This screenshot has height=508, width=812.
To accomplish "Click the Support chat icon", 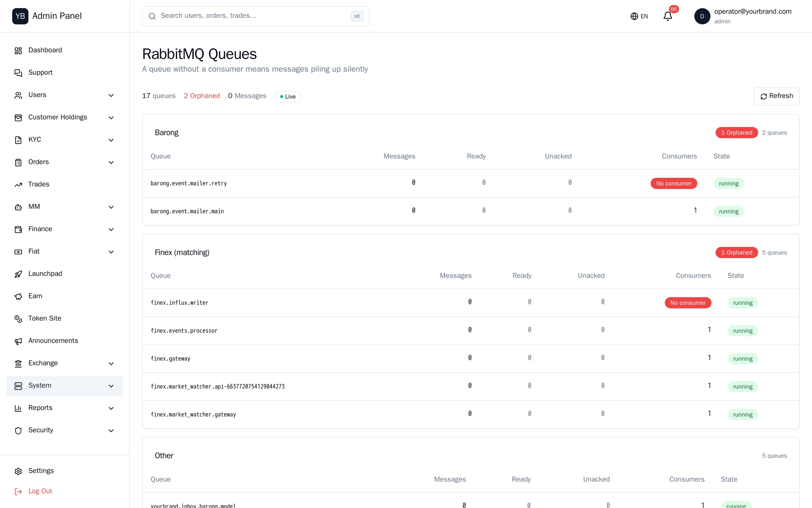I will (18, 73).
